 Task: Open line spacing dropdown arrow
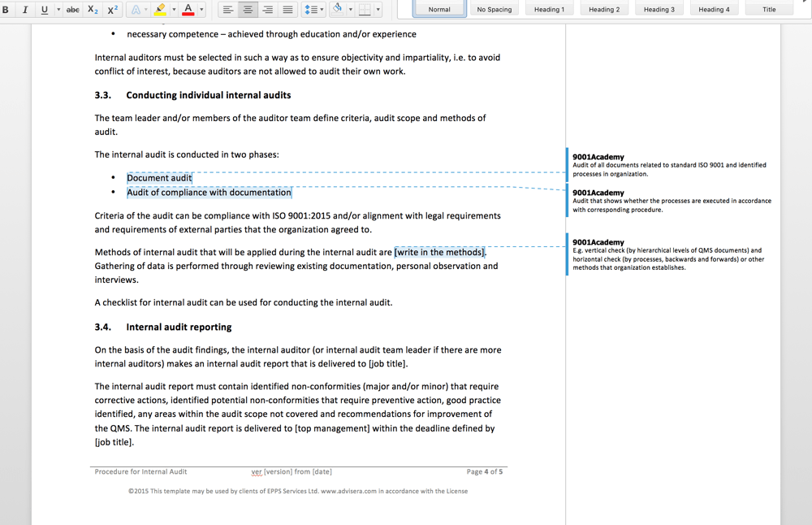coord(322,9)
